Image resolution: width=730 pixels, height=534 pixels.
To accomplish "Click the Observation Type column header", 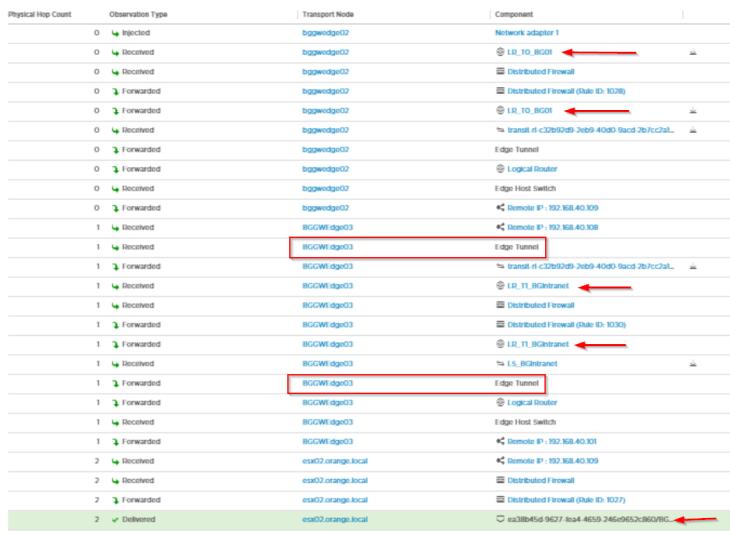I will 138,15.
